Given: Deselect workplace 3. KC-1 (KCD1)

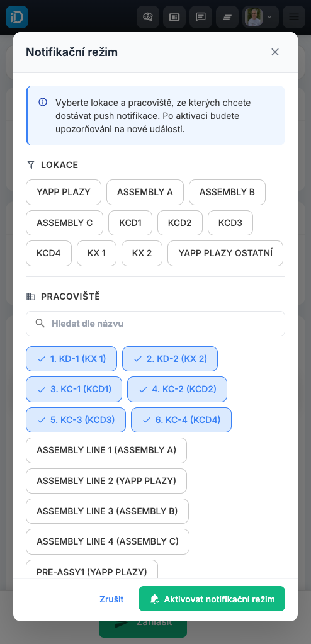Looking at the screenshot, I should 74,389.
